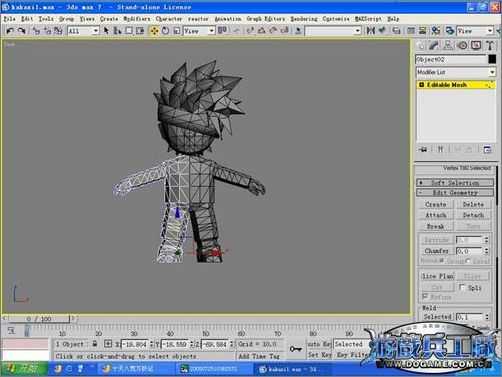Open the Named Selection Sets dropdown

(333, 31)
